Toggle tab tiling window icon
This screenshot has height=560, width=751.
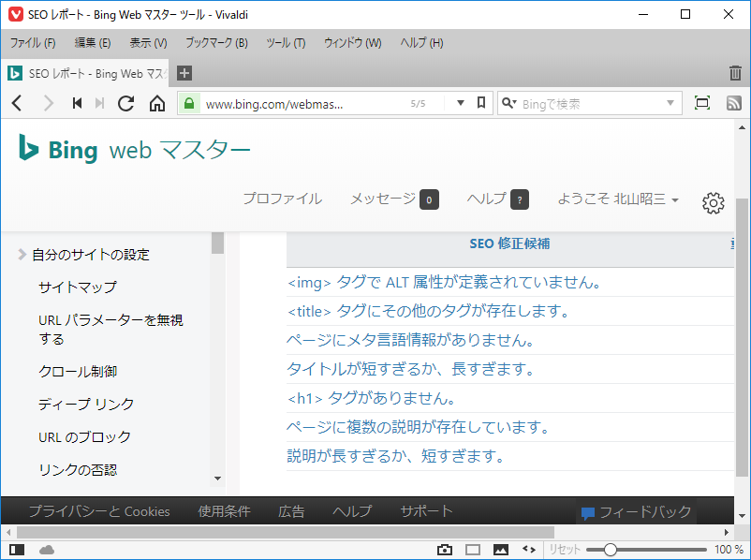[473, 550]
